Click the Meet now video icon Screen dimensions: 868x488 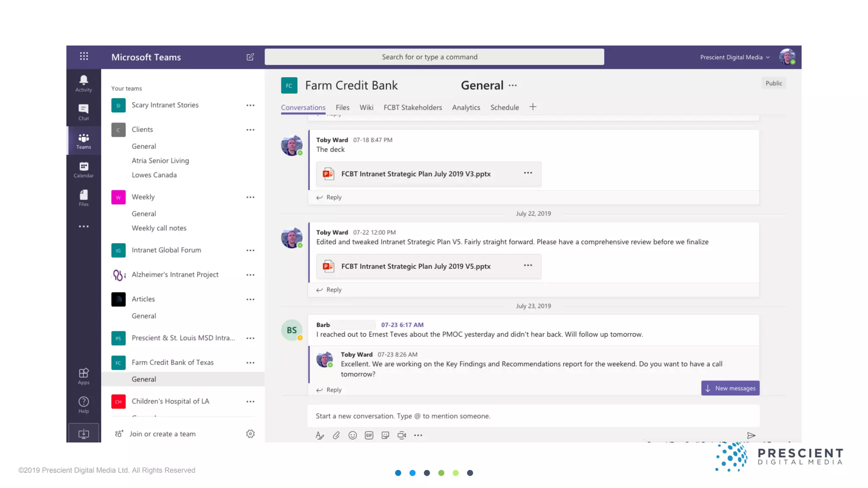(x=401, y=435)
